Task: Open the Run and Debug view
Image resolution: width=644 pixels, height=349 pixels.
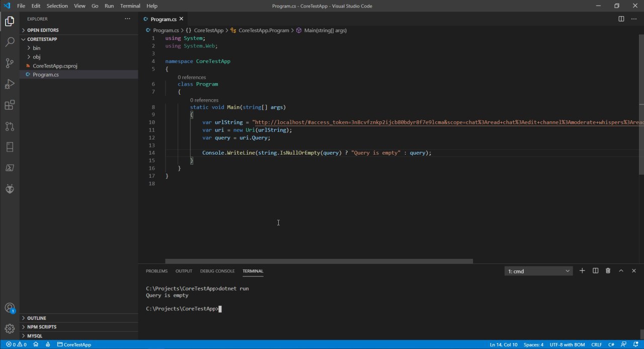Action: pyautogui.click(x=10, y=84)
